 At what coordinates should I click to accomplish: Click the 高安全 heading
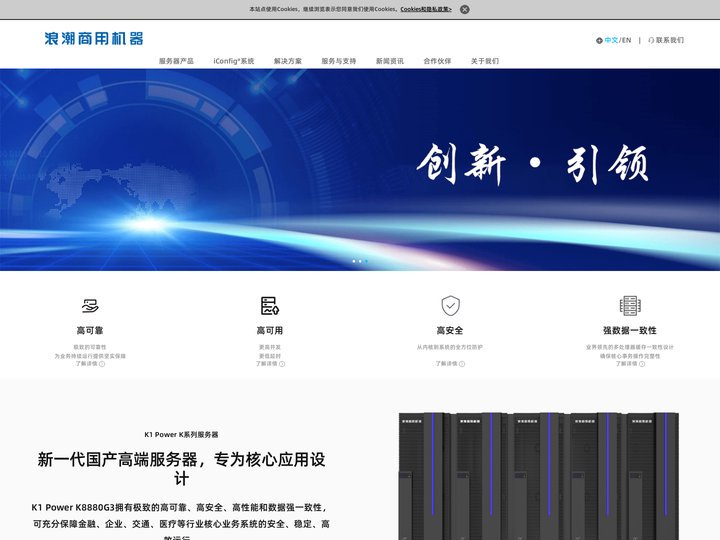tap(450, 330)
